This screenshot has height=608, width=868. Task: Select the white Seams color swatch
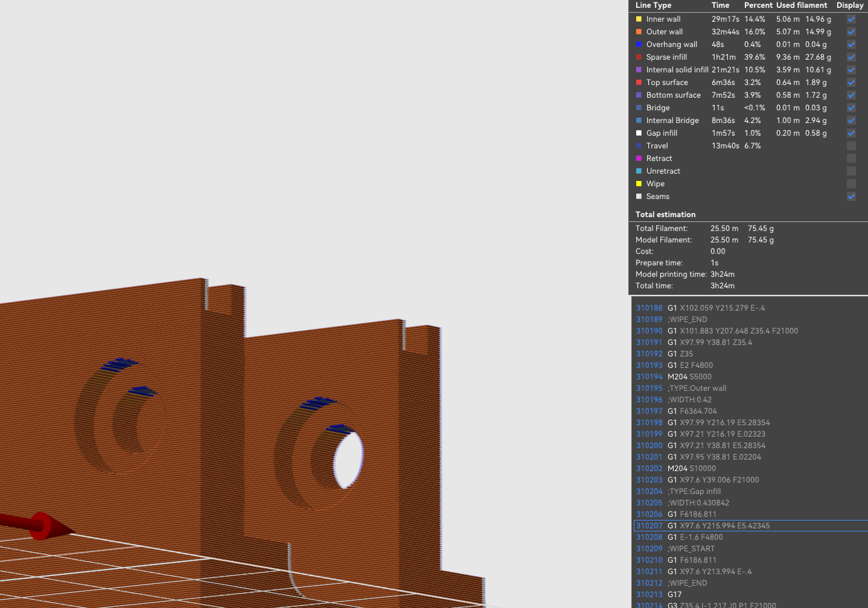[639, 197]
